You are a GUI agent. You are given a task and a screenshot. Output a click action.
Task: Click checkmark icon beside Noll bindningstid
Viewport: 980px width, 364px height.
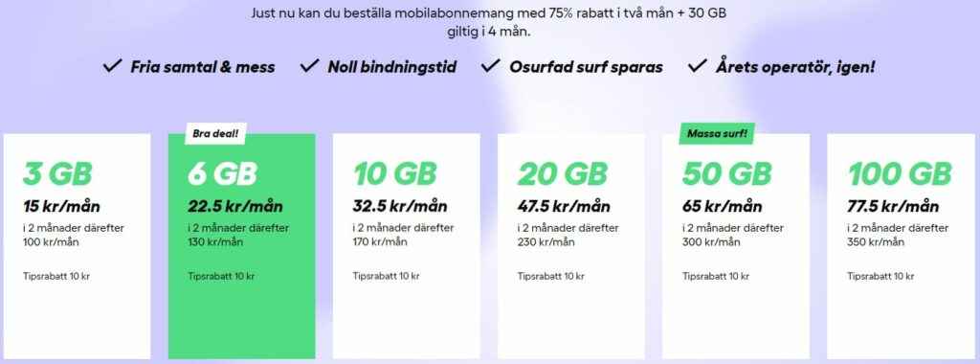pos(309,66)
